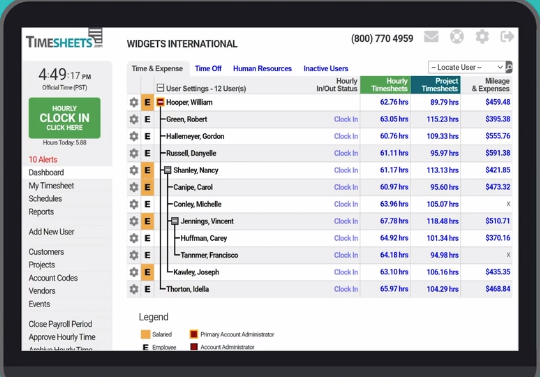Click Clock In for Thorton, Idella
This screenshot has width=540, height=378.
[x=346, y=289]
